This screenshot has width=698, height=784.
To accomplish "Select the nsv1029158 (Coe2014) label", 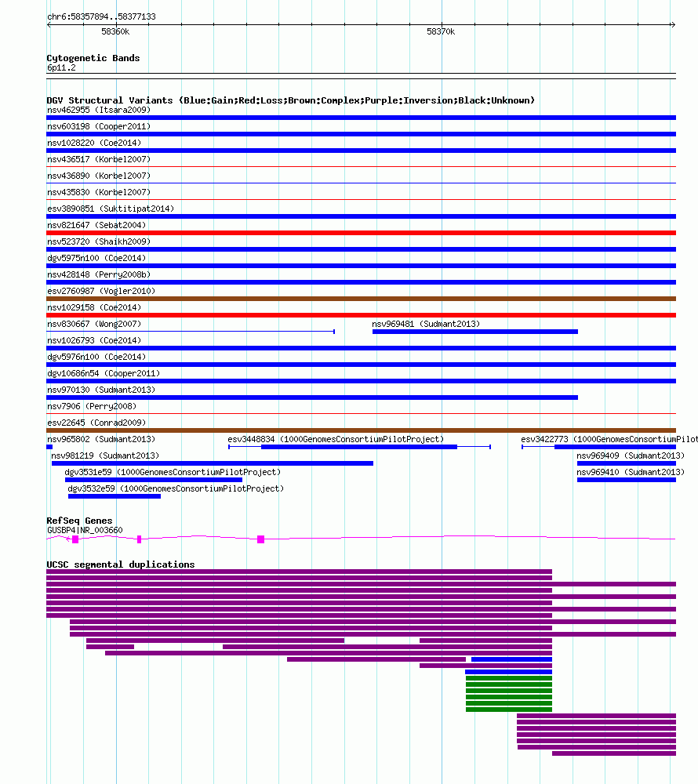I will point(94,308).
